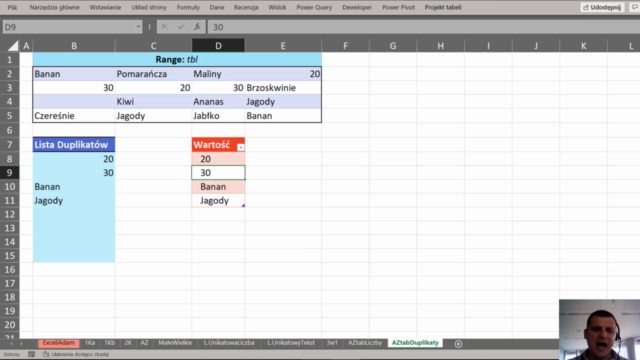Select the AZtabDuplikaty sheet tab
This screenshot has width=640, height=360.
415,343
